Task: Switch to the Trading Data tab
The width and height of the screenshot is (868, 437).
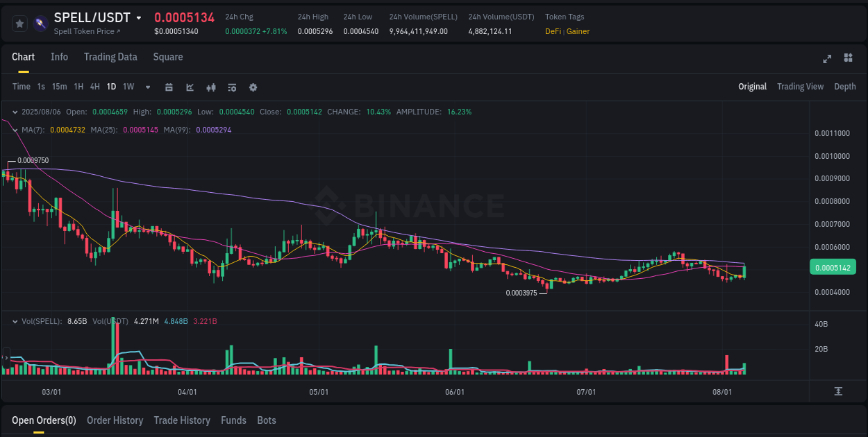Action: [x=110, y=57]
